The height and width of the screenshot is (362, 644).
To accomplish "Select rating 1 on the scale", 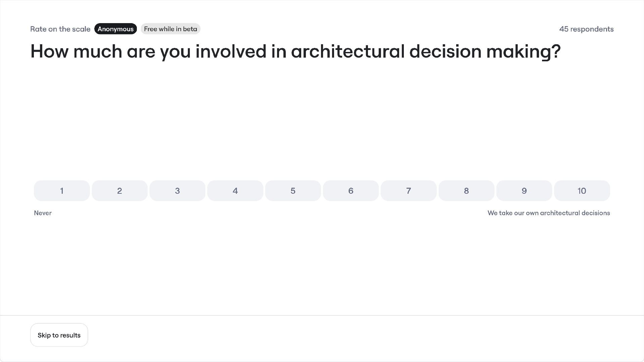I will [x=62, y=191].
